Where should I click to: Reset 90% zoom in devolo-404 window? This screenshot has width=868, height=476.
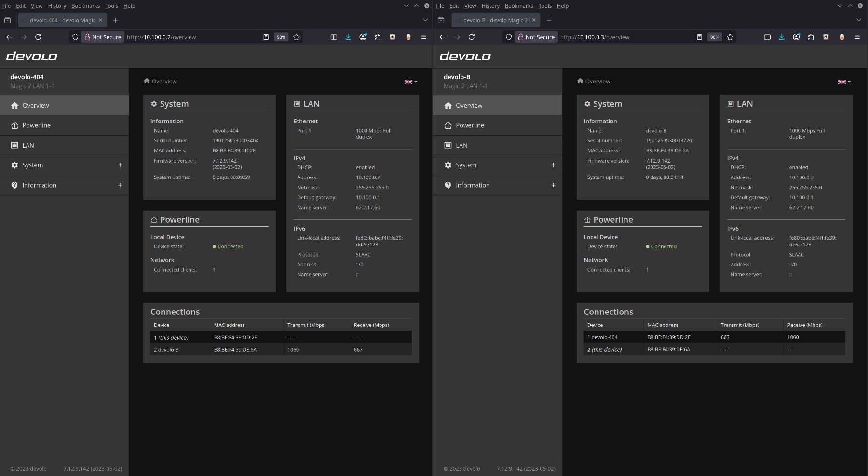point(281,37)
